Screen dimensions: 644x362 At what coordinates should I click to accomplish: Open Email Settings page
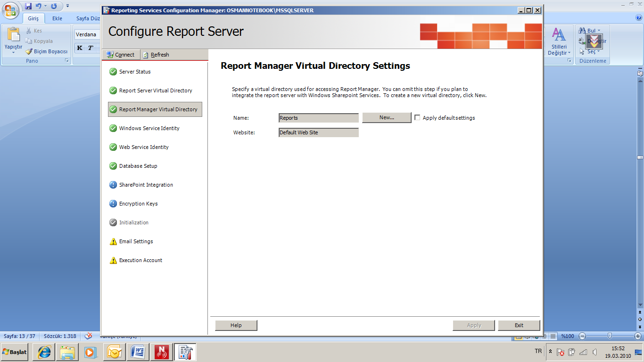point(131,241)
